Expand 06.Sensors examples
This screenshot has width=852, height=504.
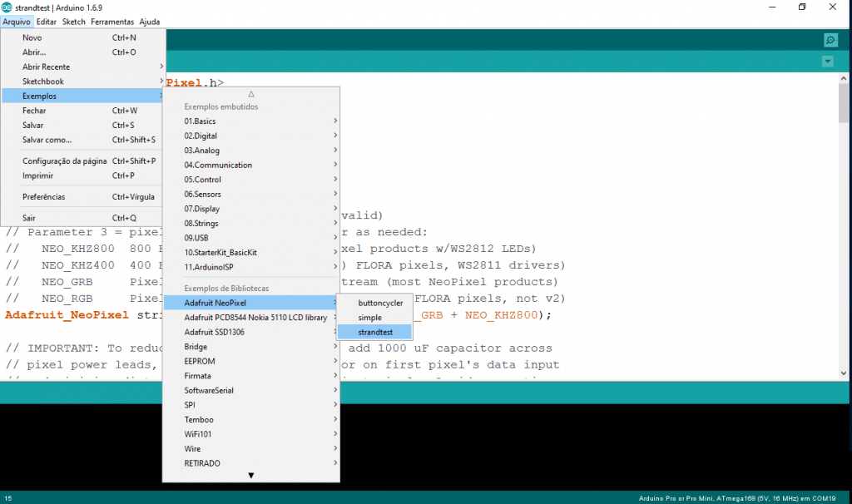(251, 195)
